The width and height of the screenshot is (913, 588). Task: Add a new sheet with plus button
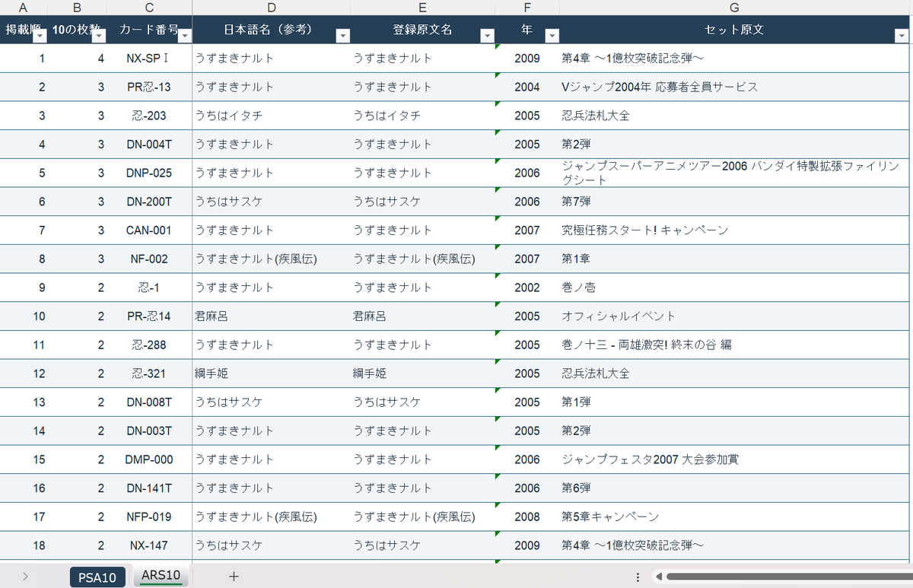234,577
